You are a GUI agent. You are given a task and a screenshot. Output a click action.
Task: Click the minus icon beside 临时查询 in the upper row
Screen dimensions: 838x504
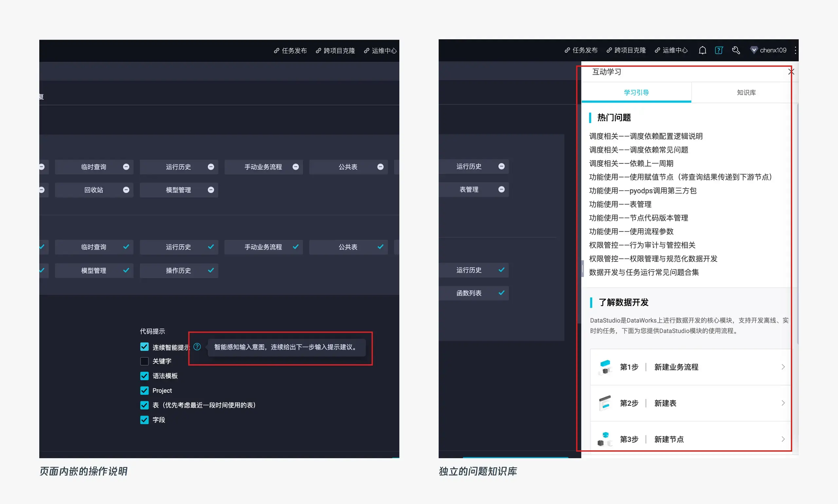pyautogui.click(x=126, y=167)
